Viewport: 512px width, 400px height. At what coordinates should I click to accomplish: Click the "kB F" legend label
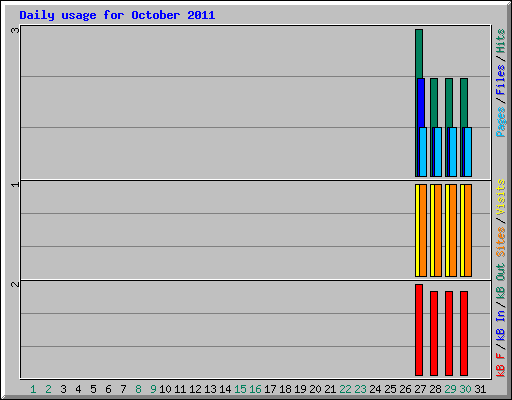click(501, 365)
